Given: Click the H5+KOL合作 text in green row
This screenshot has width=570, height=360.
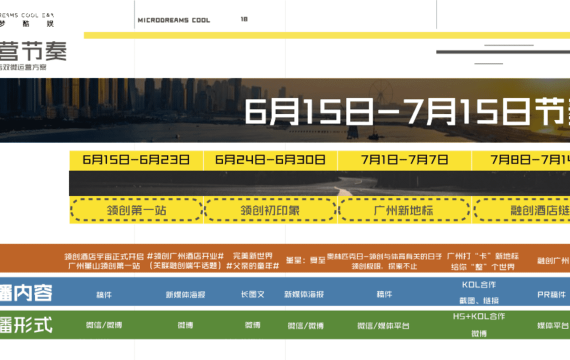Looking at the screenshot, I should pyautogui.click(x=479, y=316).
